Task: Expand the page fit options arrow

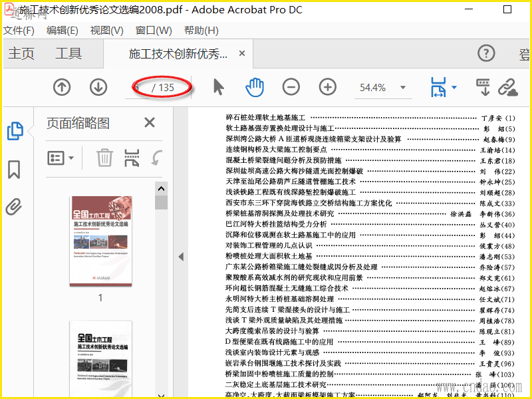Action: 454,87
